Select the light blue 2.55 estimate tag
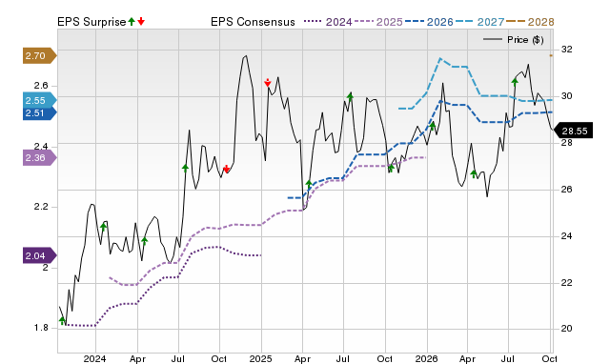Viewport: 610px width, 364px height. click(x=40, y=100)
